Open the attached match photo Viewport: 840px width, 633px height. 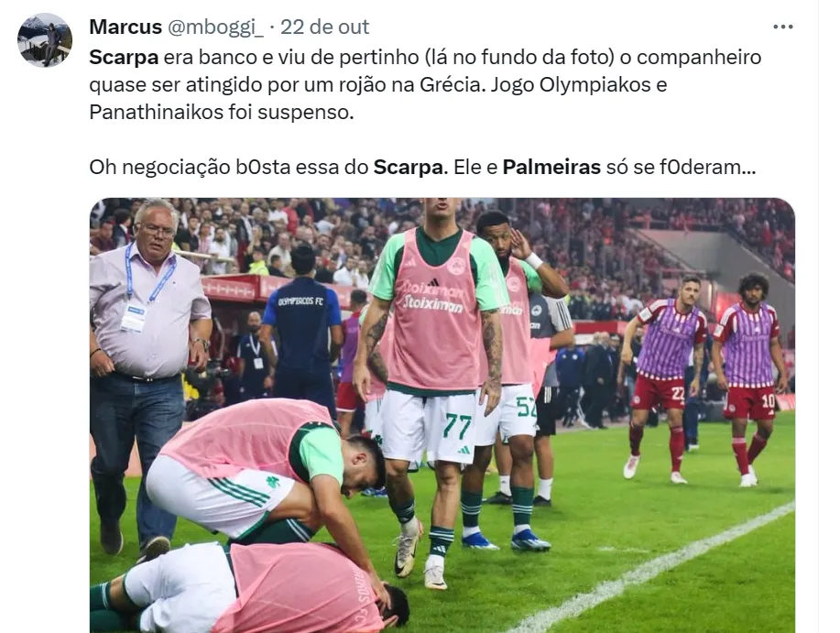[442, 415]
